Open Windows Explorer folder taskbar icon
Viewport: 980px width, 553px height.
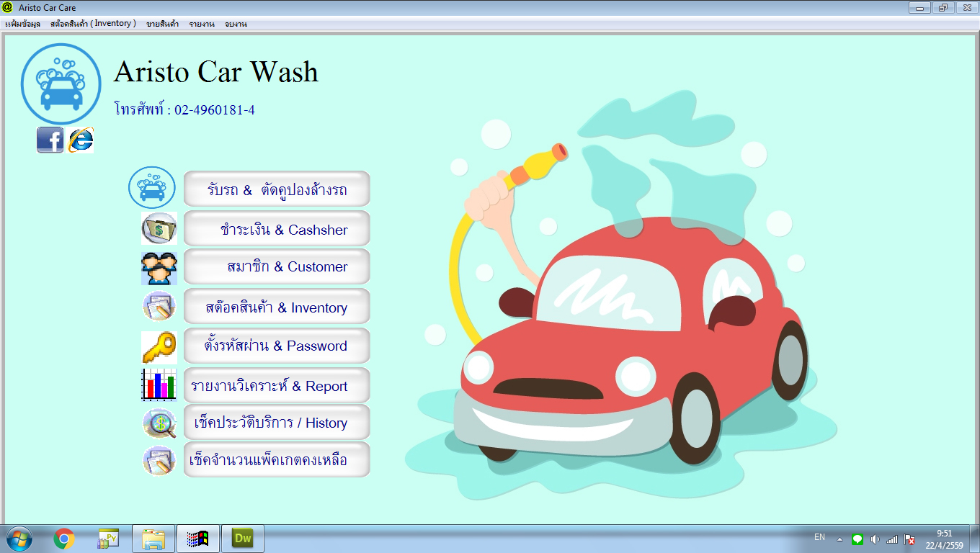tap(153, 539)
